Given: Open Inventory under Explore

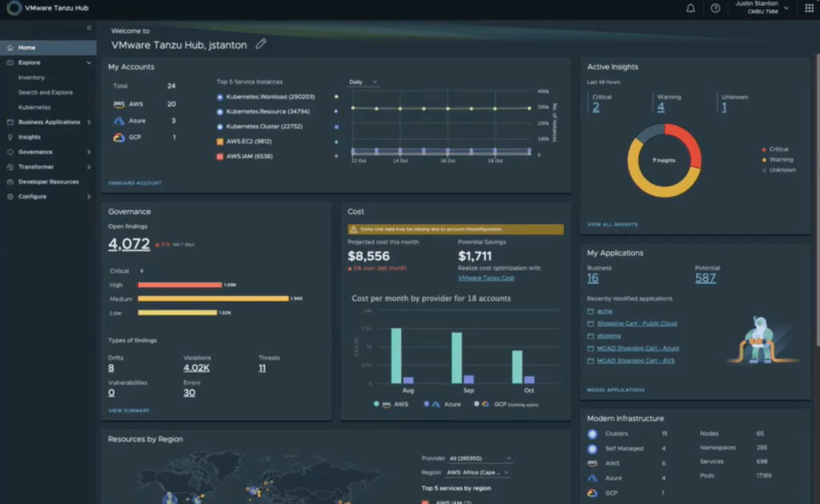Looking at the screenshot, I should pyautogui.click(x=31, y=78).
